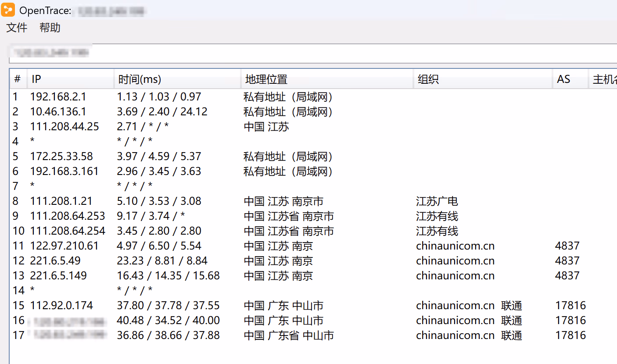The width and height of the screenshot is (617, 364).
Task: Select the row for IP 111.208.1.21
Action: (x=61, y=201)
